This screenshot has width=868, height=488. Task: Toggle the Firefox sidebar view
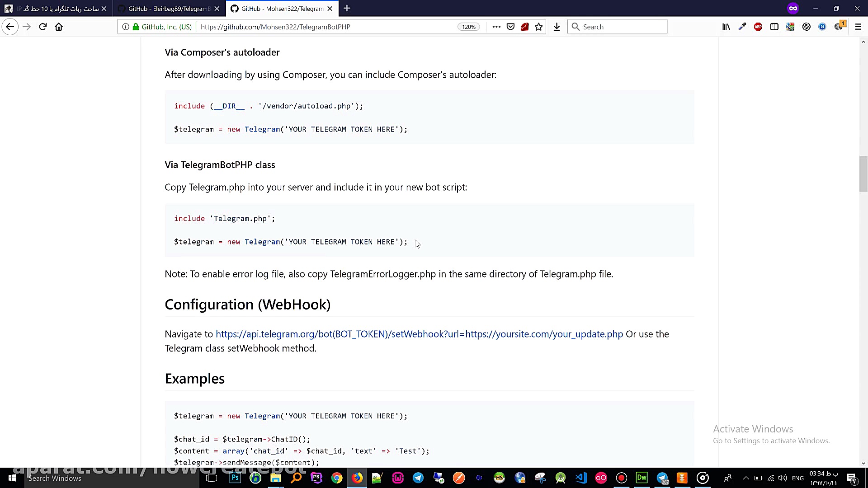774,27
